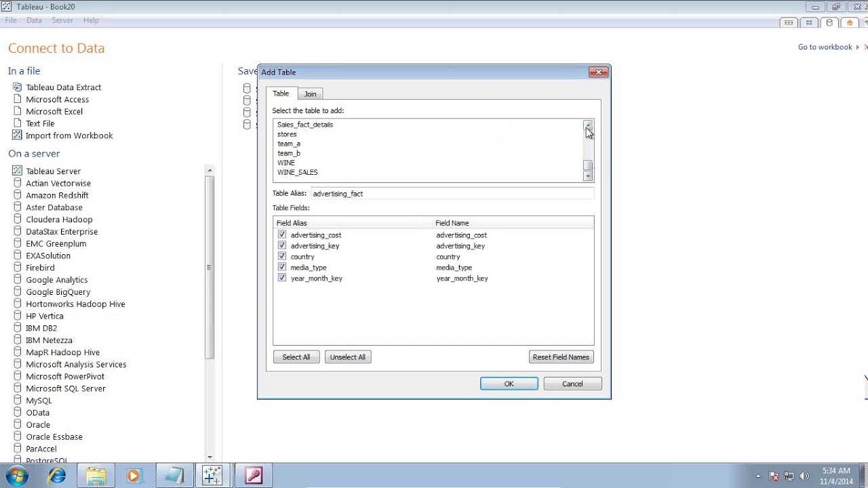868x488 pixels.
Task: Toggle the media_type field checkbox
Action: (x=282, y=267)
